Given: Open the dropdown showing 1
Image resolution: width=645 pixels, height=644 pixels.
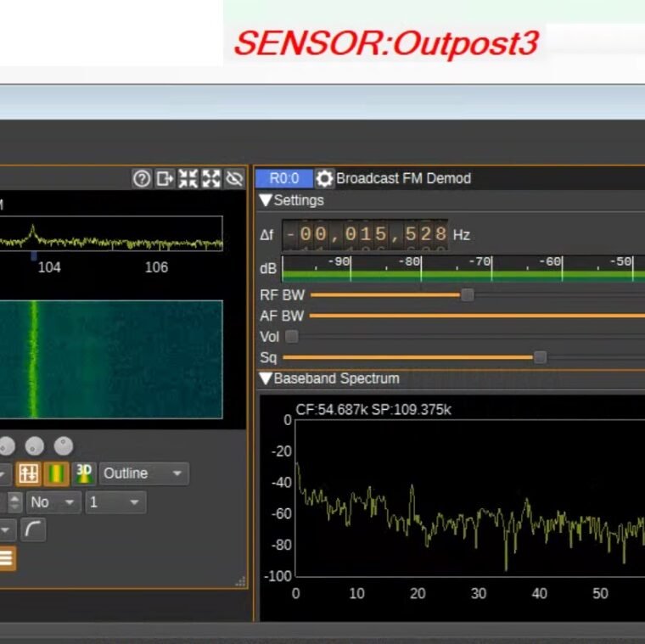Looking at the screenshot, I should click(115, 502).
